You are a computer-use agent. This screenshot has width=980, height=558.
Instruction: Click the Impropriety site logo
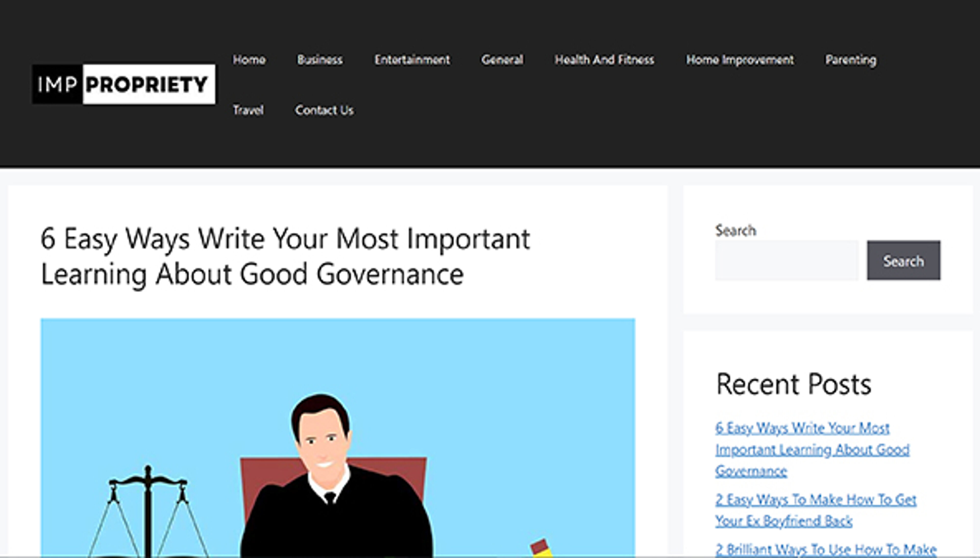[x=123, y=84]
